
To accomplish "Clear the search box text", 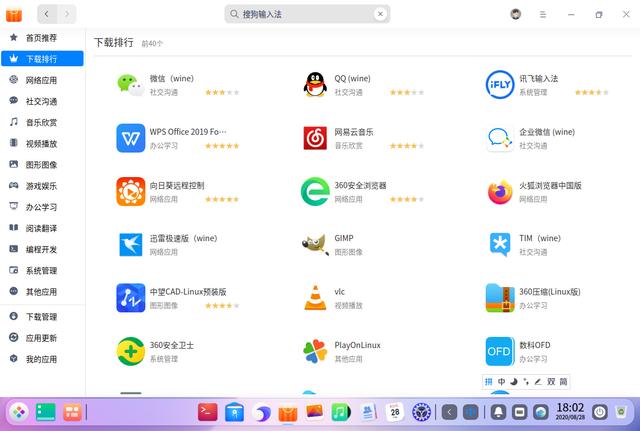I will pos(380,14).
